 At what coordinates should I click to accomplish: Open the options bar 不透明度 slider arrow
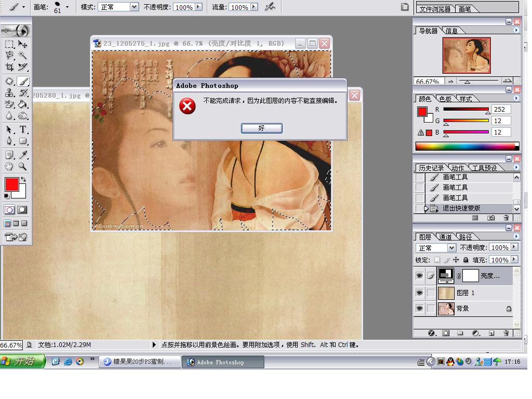pos(198,7)
